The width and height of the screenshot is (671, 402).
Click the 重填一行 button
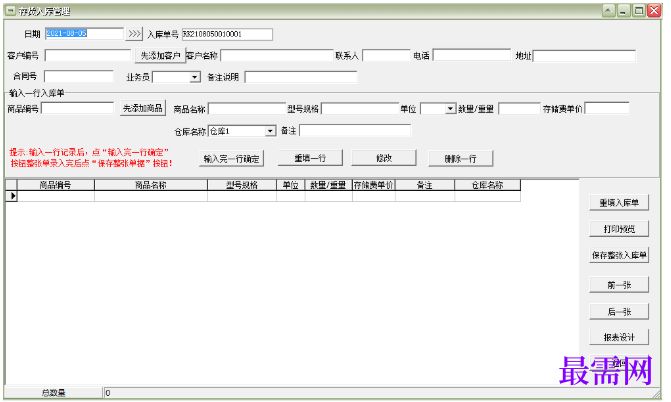(310, 158)
